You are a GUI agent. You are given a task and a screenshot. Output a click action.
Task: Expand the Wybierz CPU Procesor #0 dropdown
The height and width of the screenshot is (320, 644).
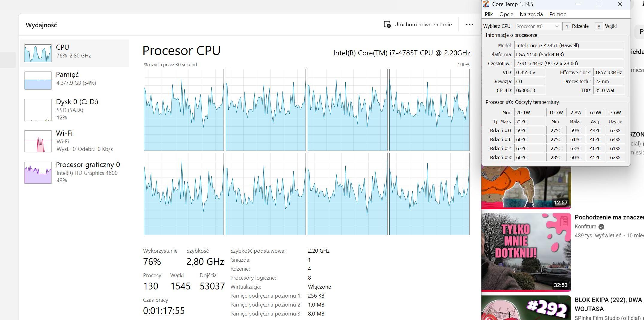pyautogui.click(x=538, y=26)
